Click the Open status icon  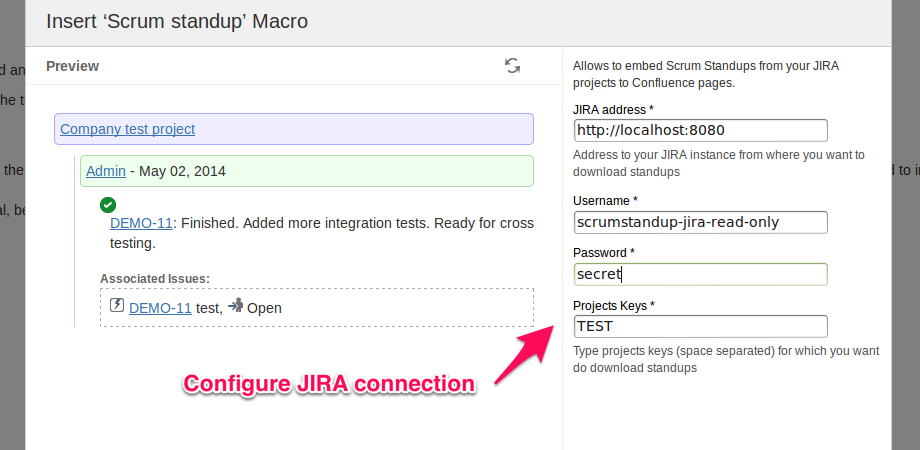coord(235,305)
